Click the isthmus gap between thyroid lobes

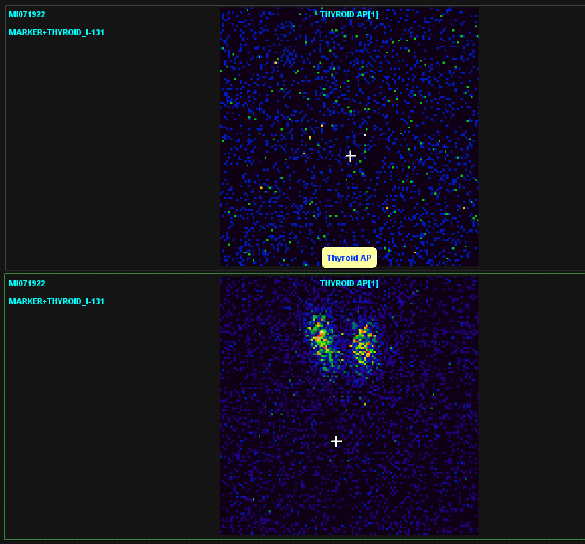[345, 347]
